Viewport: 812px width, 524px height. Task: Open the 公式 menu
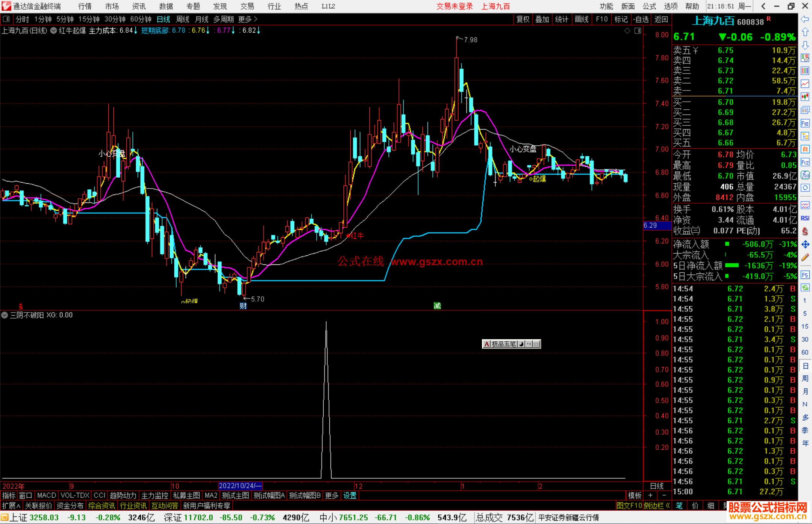[x=649, y=6]
